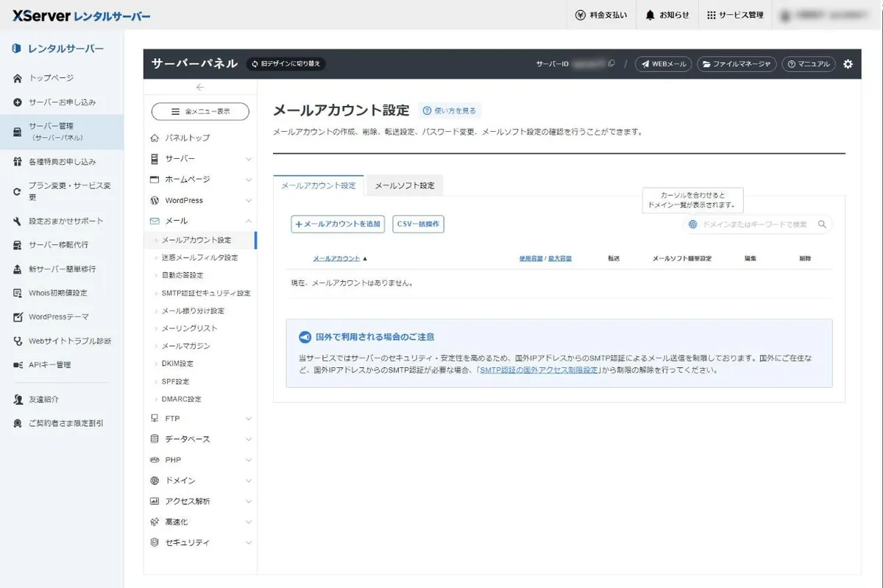This screenshot has height=588, width=883.
Task: Expand the データベース menu section
Action: click(x=200, y=439)
